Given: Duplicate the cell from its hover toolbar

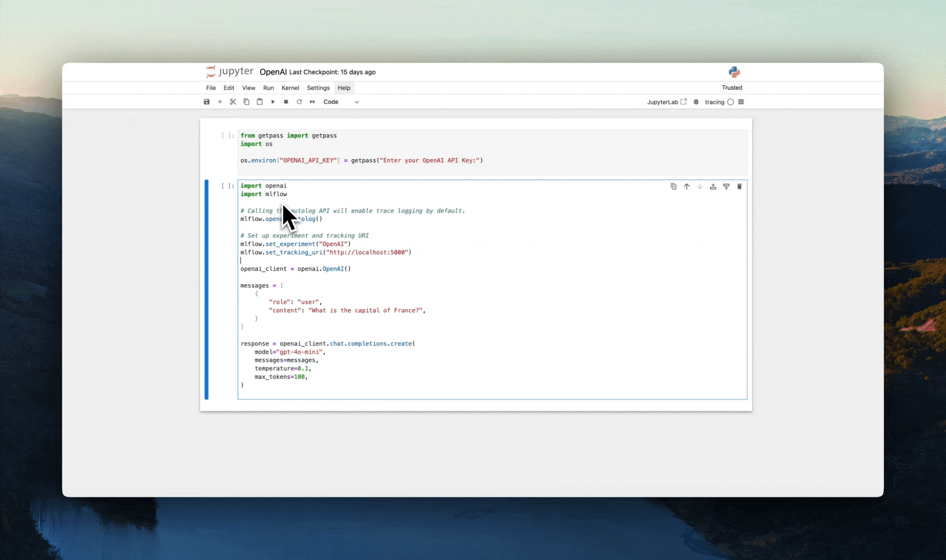Looking at the screenshot, I should pyautogui.click(x=673, y=186).
